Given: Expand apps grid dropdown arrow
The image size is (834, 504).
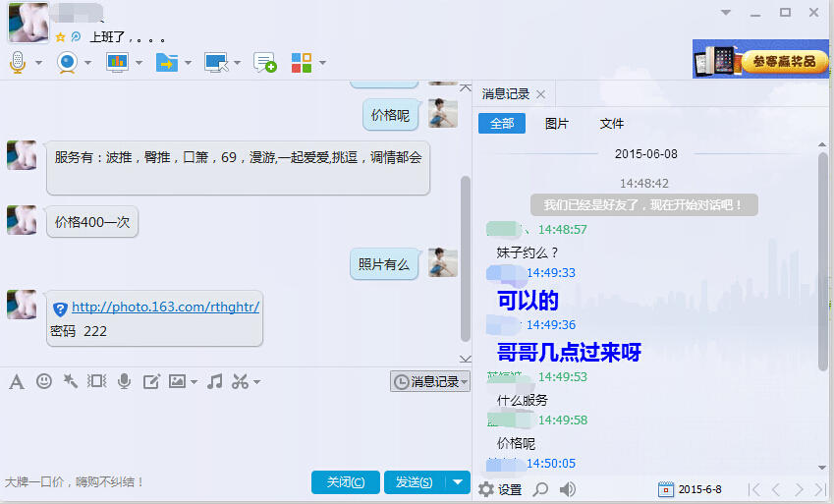Looking at the screenshot, I should click(322, 63).
